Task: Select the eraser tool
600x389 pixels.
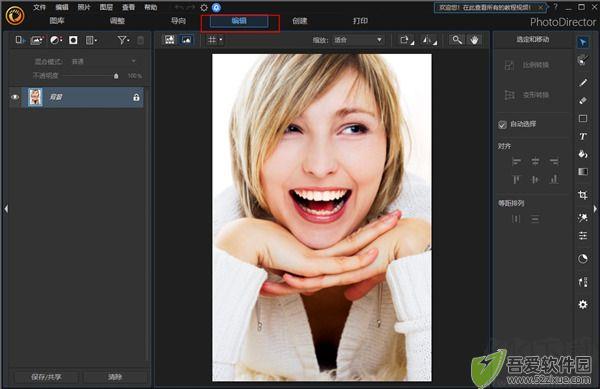Action: pos(583,101)
